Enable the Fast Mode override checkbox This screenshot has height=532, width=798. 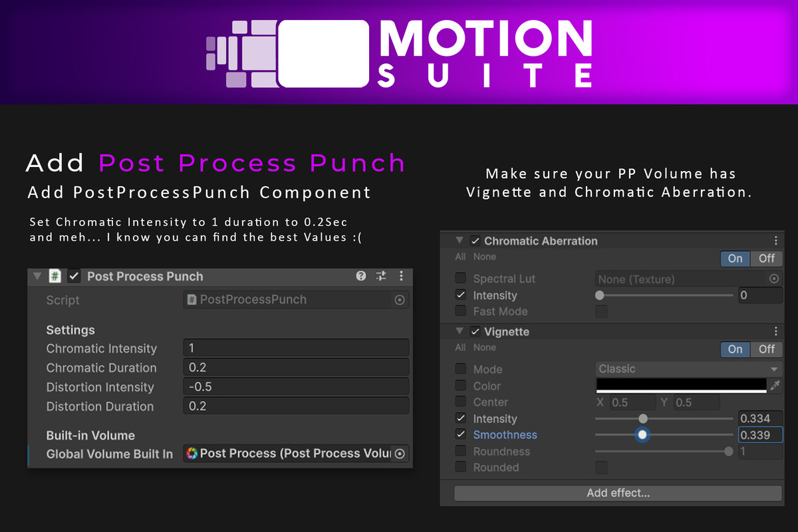(460, 311)
